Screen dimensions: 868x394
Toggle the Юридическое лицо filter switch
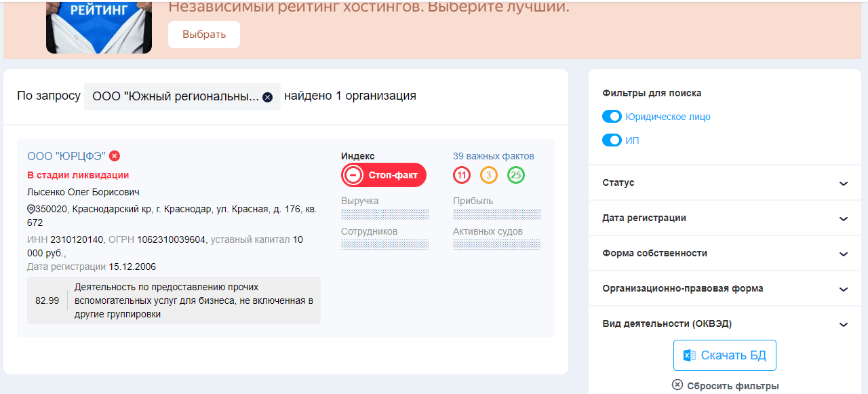coord(612,117)
